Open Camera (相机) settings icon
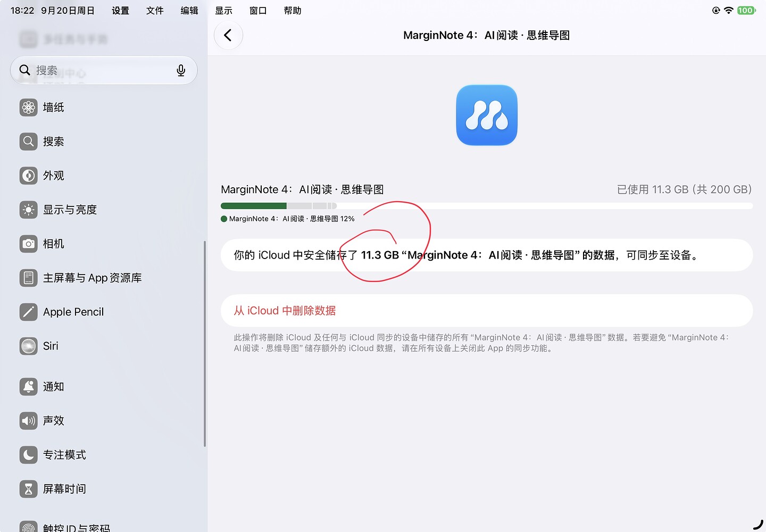766x532 pixels. tap(29, 244)
